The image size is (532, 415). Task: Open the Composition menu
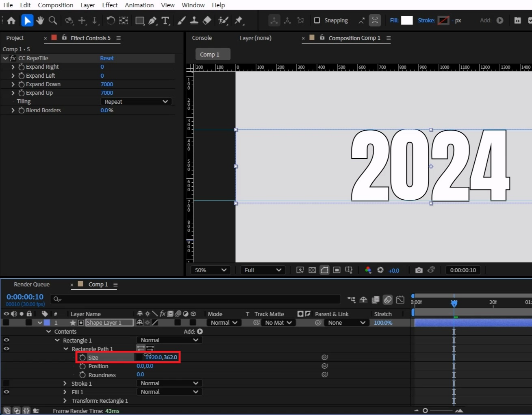click(x=56, y=5)
